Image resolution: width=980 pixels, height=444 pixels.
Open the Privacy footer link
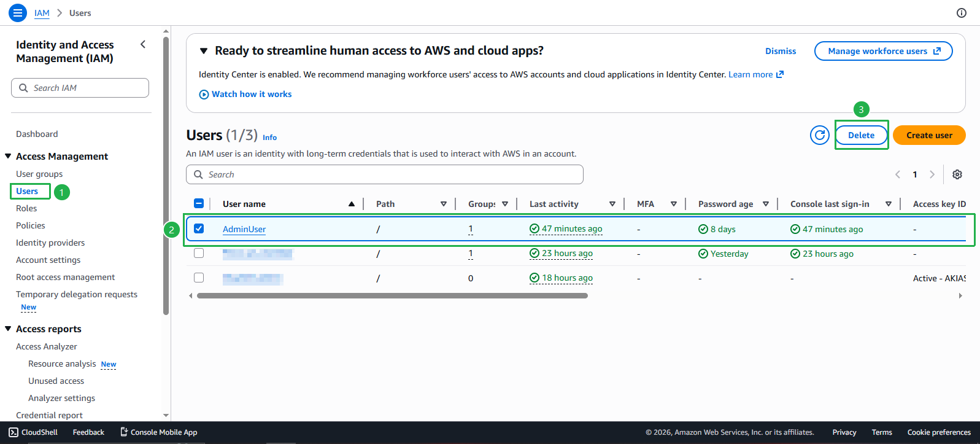(x=844, y=432)
